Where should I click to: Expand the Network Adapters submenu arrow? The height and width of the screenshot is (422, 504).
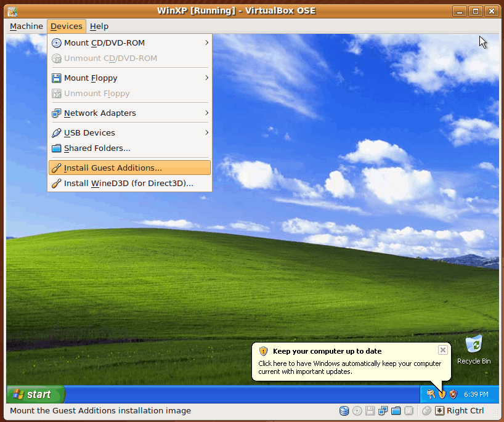tap(206, 113)
